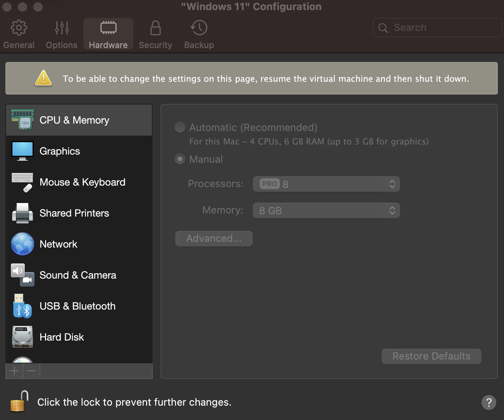This screenshot has width=504, height=420.
Task: Click the magnifier icon in Search
Action: pos(383,28)
